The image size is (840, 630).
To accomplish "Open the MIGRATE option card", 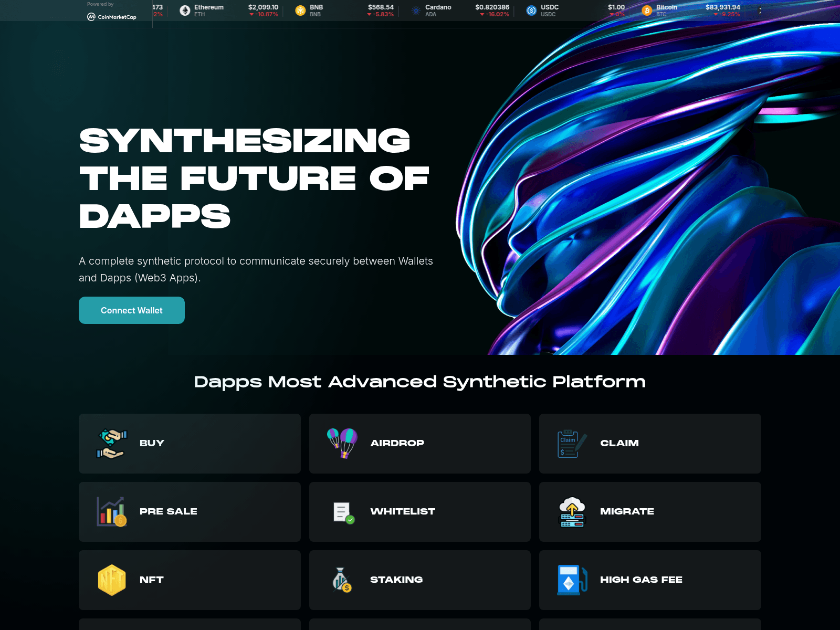I will pos(650,512).
